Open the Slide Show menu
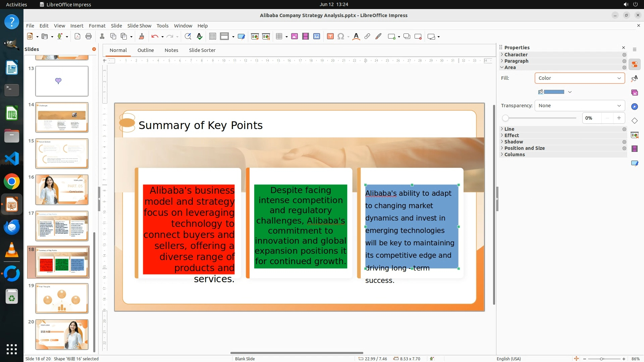This screenshot has height=362, width=644. (139, 26)
